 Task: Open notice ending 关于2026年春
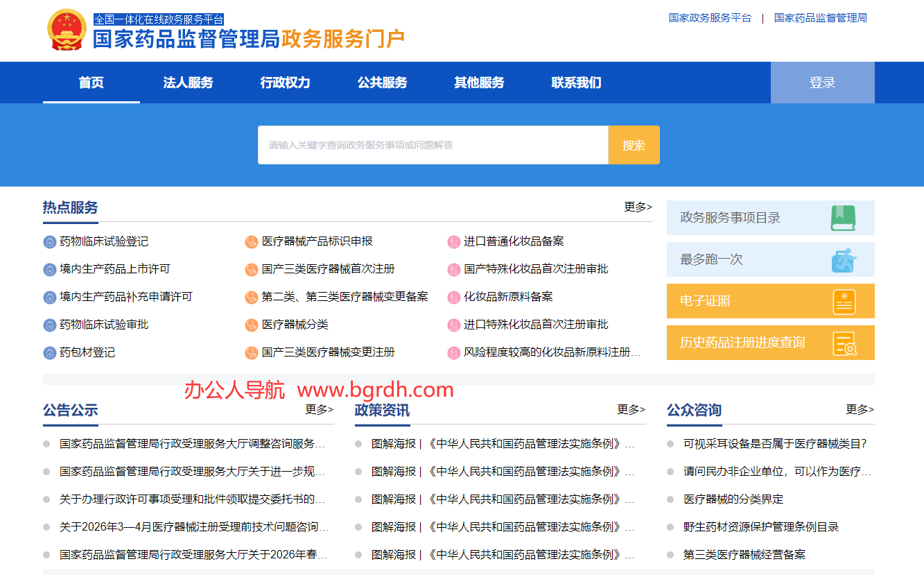(193, 555)
